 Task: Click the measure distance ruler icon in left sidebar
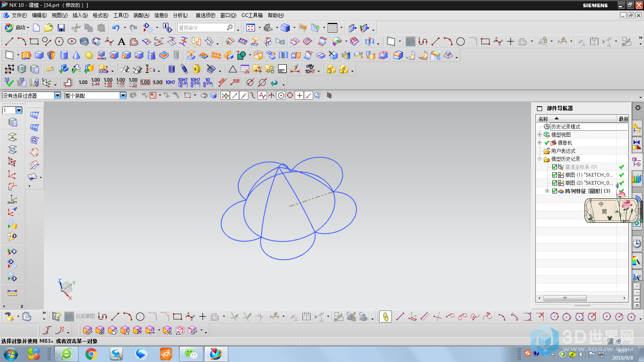(12, 292)
